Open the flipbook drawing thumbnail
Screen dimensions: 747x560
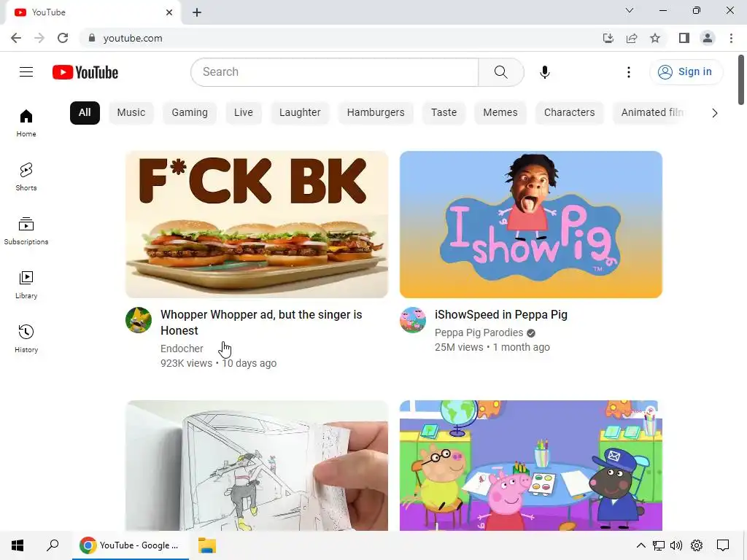point(257,465)
